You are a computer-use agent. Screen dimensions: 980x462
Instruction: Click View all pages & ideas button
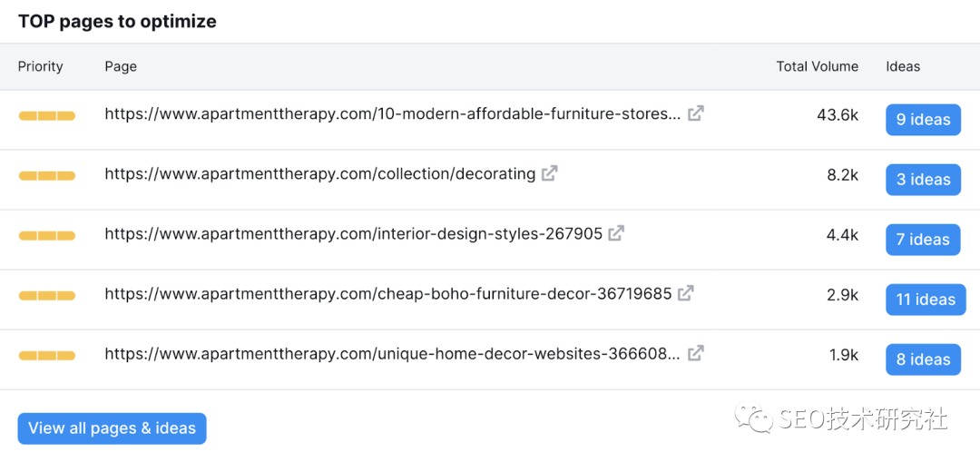point(112,428)
